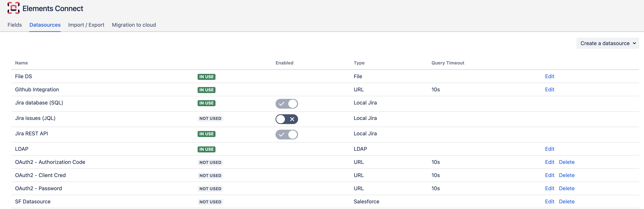Click the Jira REST API name
The image size is (644, 209).
(x=31, y=134)
